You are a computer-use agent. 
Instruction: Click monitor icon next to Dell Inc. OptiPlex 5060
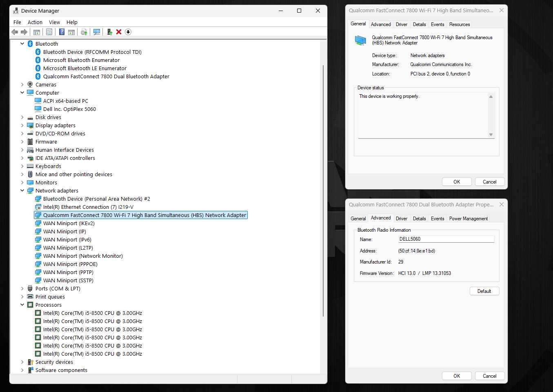[38, 109]
